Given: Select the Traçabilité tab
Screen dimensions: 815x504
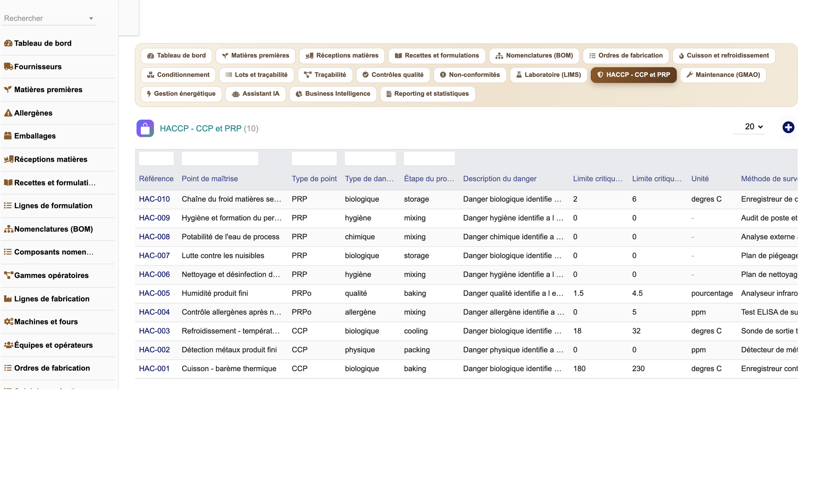Looking at the screenshot, I should point(325,75).
